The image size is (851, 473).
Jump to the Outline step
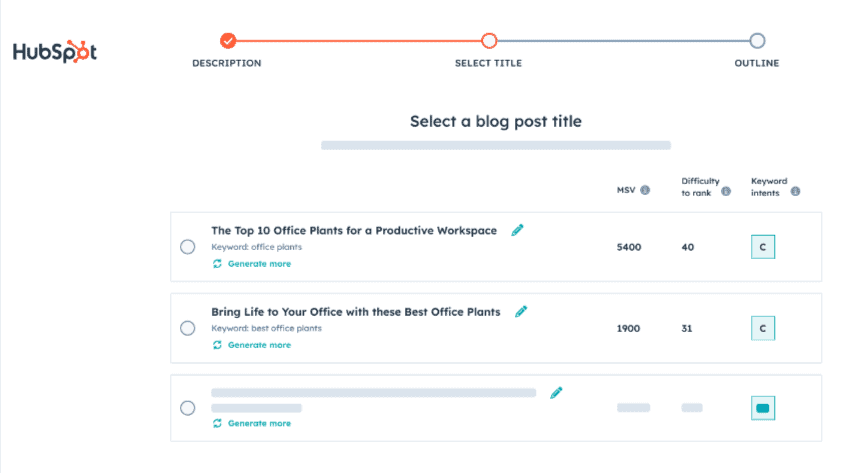pos(757,41)
